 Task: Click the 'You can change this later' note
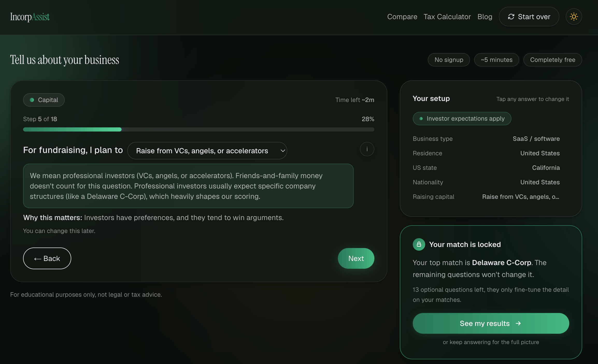[x=59, y=231]
